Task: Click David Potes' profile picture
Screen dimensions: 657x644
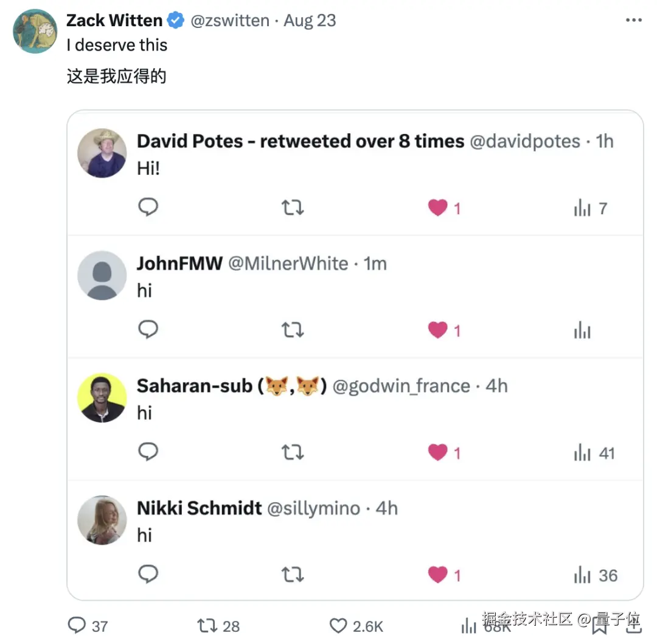Action: pyautogui.click(x=102, y=153)
